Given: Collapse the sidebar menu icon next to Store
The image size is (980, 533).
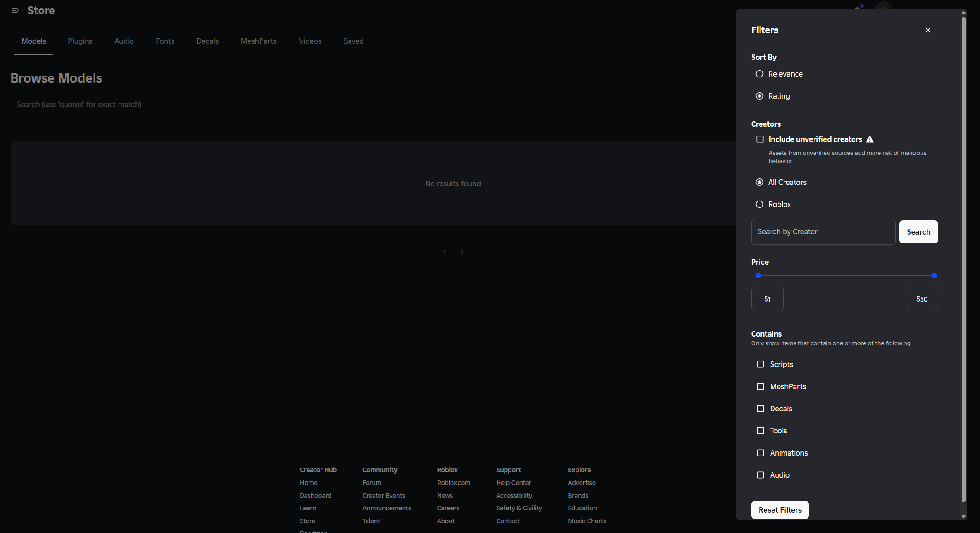Looking at the screenshot, I should click(16, 11).
